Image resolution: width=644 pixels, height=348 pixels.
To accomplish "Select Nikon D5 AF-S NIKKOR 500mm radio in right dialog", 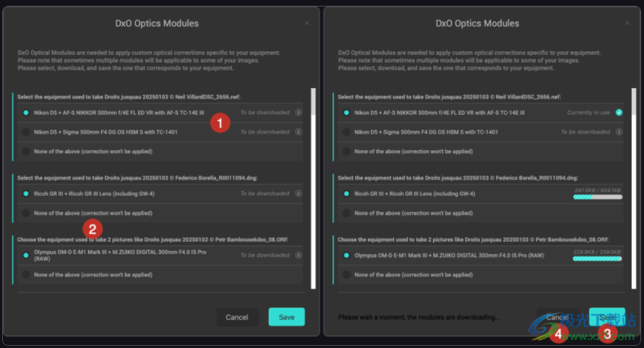I will coord(346,113).
